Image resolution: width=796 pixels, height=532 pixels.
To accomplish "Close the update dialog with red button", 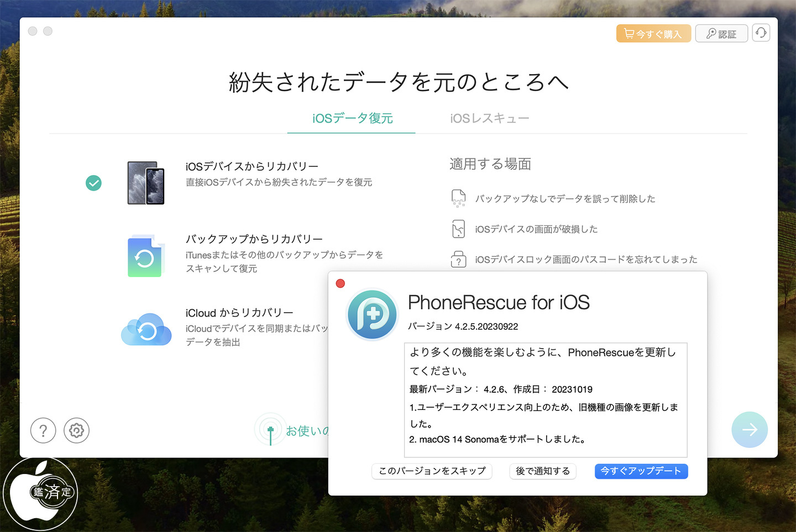I will pyautogui.click(x=341, y=283).
